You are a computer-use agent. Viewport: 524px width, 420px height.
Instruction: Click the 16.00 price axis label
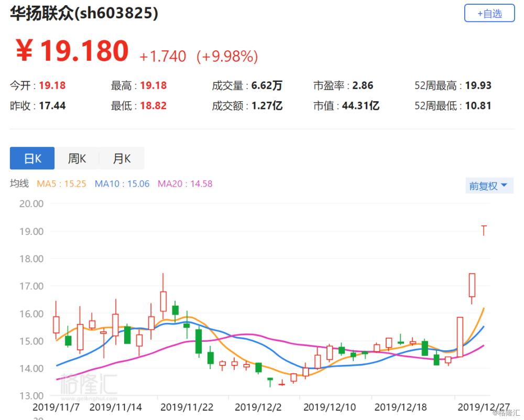[31, 314]
